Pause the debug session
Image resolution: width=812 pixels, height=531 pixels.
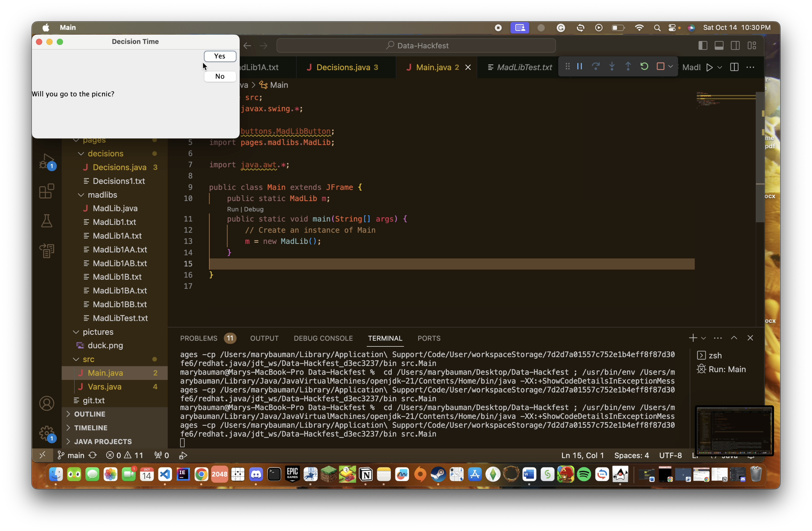pos(579,66)
